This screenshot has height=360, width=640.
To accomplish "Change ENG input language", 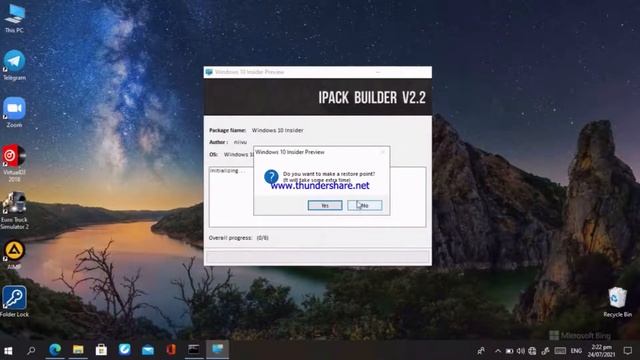I will [576, 351].
